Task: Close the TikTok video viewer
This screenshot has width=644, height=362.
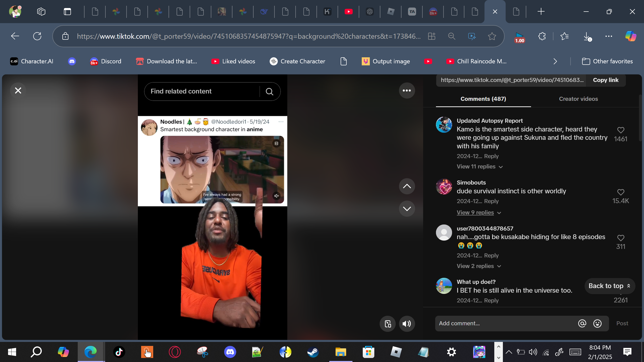Action: tap(18, 90)
